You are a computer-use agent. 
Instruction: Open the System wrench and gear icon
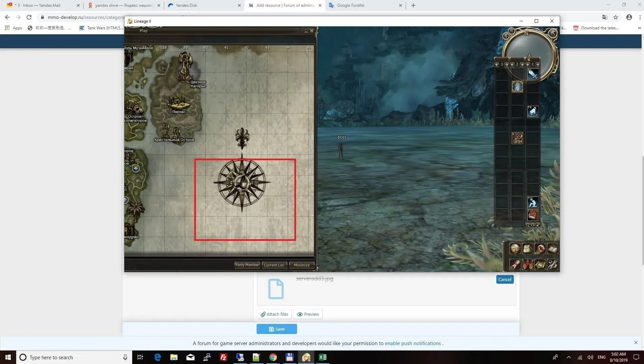pyautogui.click(x=552, y=264)
